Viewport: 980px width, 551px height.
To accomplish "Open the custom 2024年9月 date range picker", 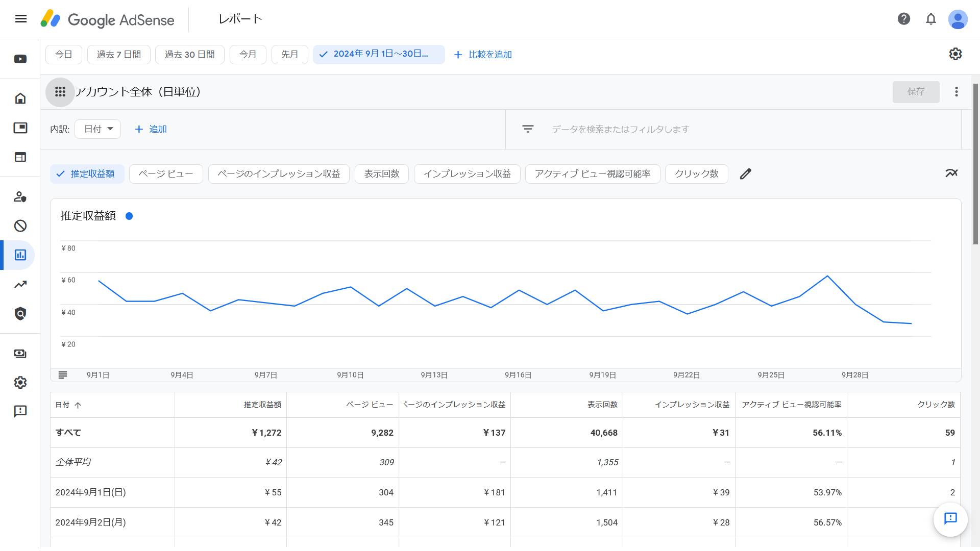I will coord(379,55).
